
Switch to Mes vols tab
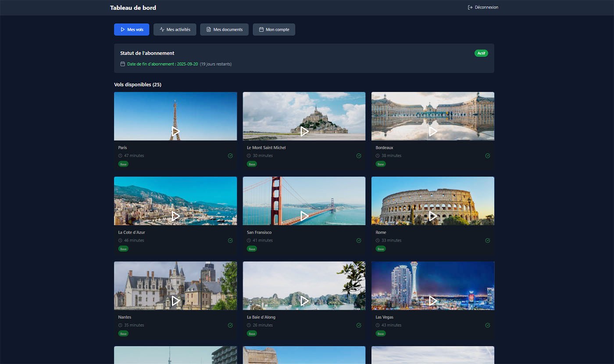[132, 29]
